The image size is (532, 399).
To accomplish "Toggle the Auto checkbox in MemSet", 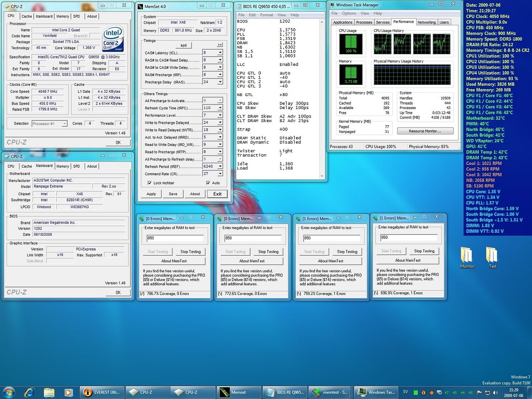I will tap(208, 183).
